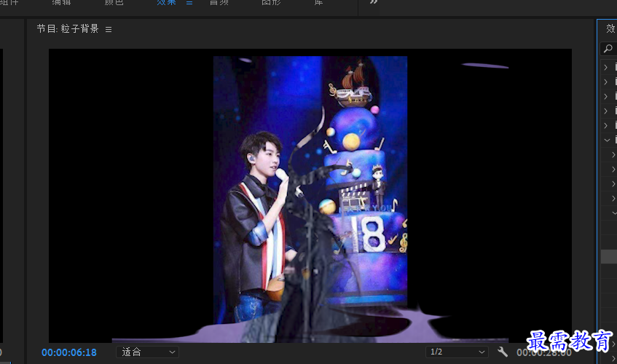
Task: Open the 1/2 playback resolution dropdown
Action: 457,352
